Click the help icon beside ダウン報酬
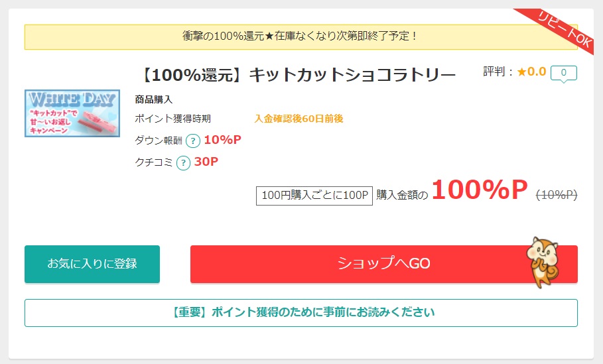 coord(193,141)
